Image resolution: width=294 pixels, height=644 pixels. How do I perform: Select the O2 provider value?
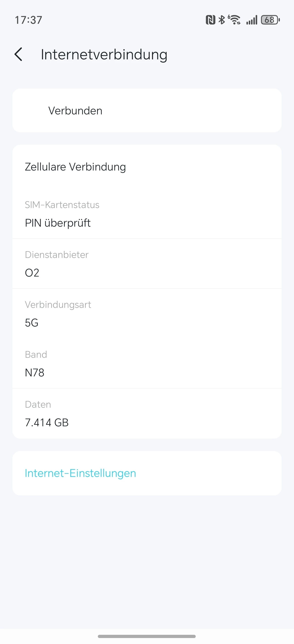pyautogui.click(x=32, y=273)
